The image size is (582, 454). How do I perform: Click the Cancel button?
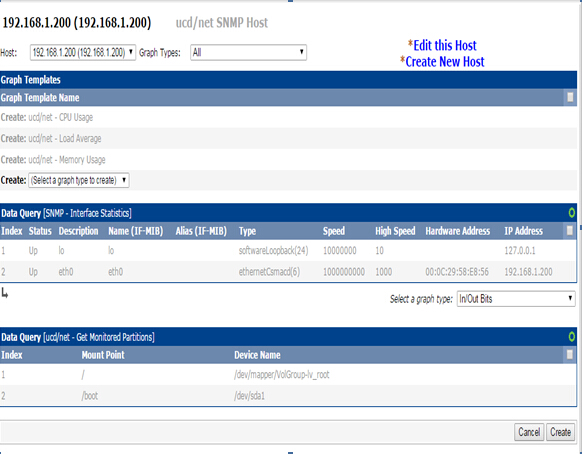click(x=529, y=432)
